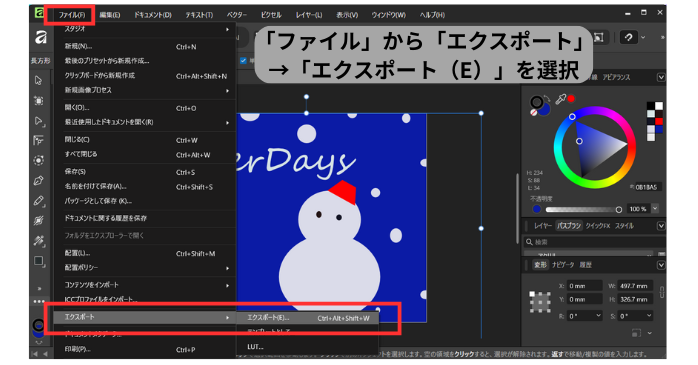Pick the blue swatch in recent colors
The image size is (698, 365).
coord(659,130)
